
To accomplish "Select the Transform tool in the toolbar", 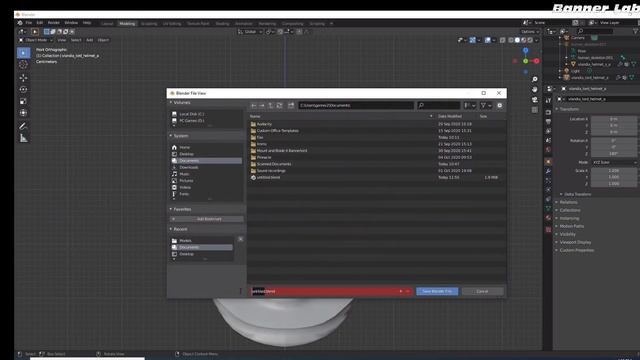I will pyautogui.click(x=23, y=113).
